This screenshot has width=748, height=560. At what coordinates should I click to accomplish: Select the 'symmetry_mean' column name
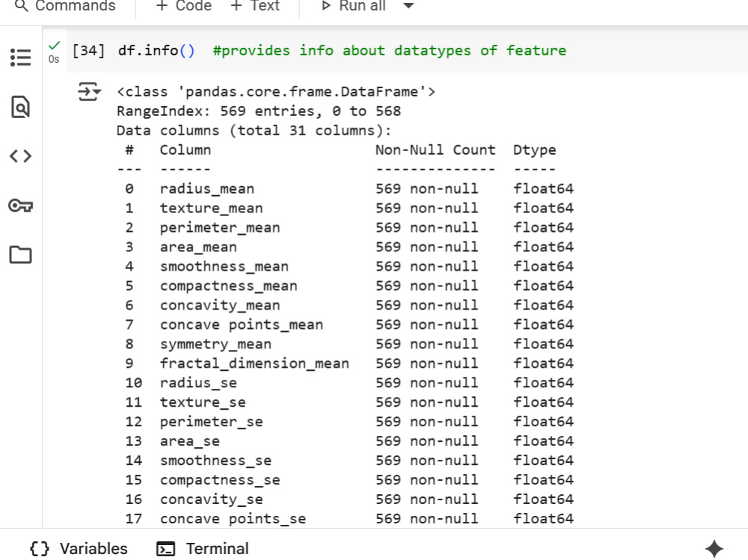point(215,345)
